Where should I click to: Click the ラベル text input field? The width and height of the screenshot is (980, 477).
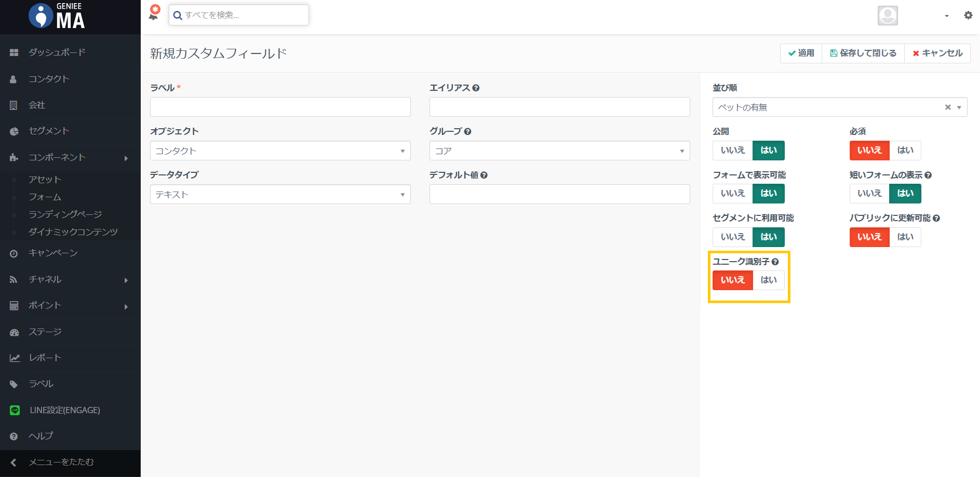click(x=280, y=107)
